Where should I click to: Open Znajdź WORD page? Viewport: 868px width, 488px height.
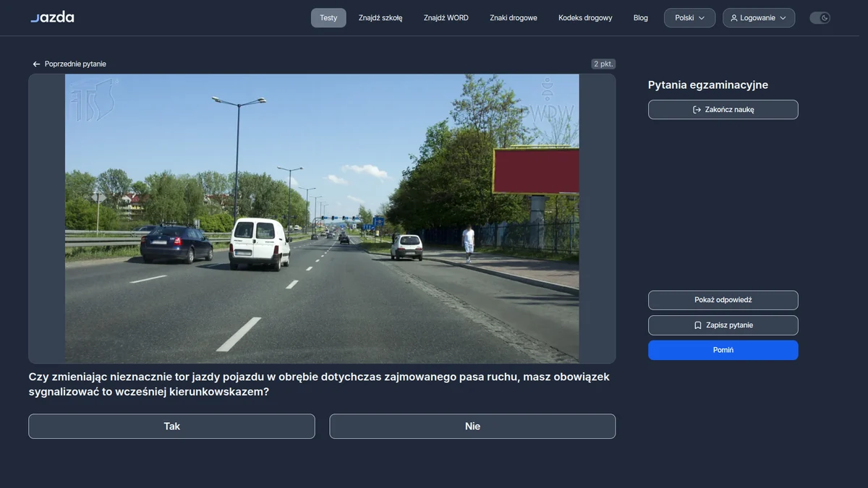point(446,18)
